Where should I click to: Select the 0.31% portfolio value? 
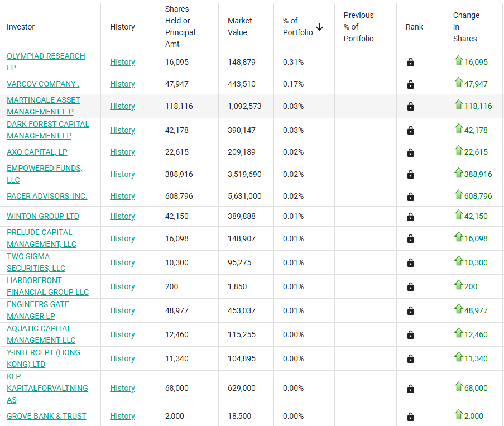coord(293,62)
